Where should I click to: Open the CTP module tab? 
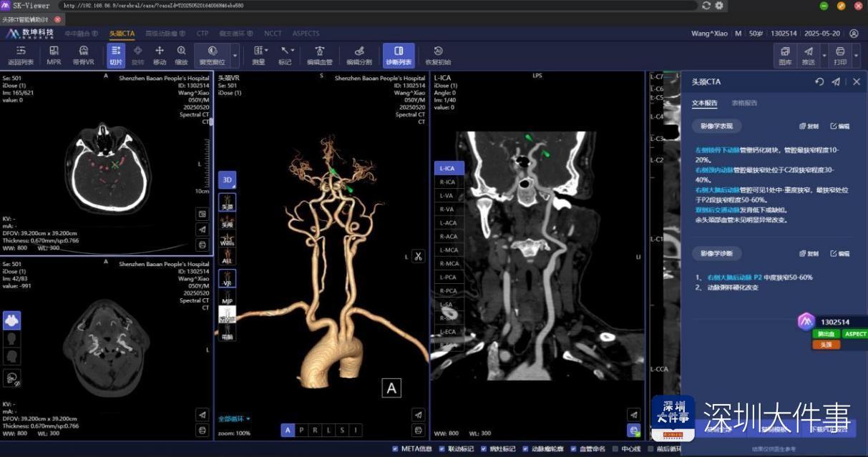203,34
